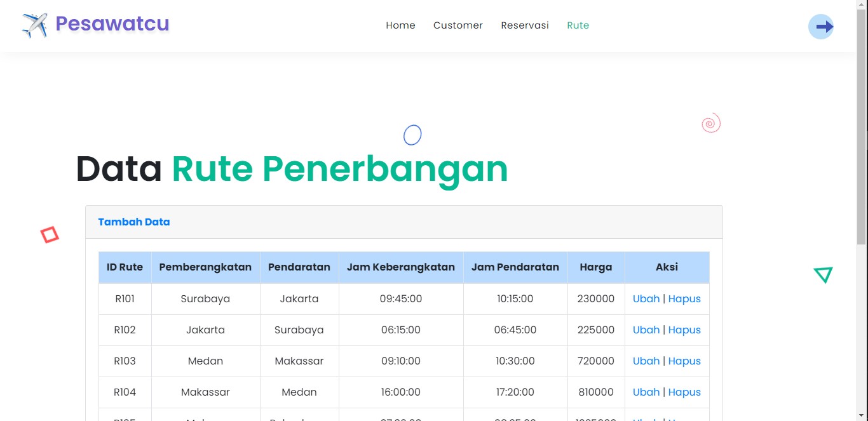Go to the Customer page
868x421 pixels.
point(458,25)
